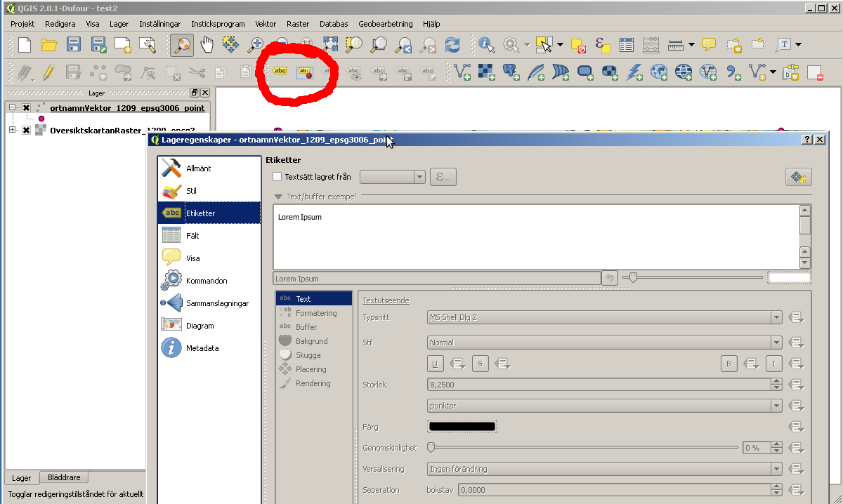Open the Composer Manager wrench icon
Screen dimensions: 843x504
point(148,45)
